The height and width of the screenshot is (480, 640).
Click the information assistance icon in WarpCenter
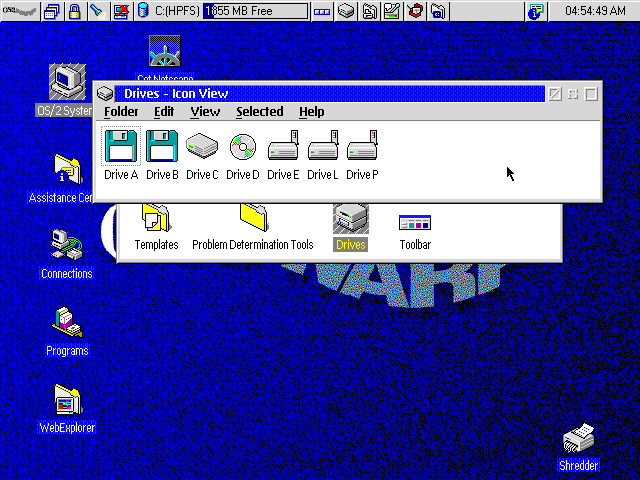pyautogui.click(x=536, y=11)
